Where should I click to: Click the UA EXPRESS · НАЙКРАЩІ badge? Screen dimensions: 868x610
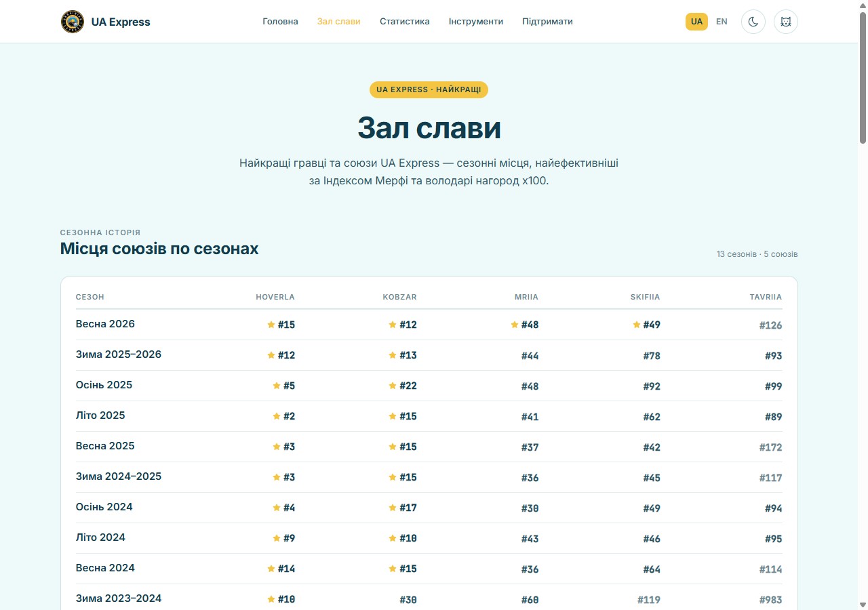[429, 89]
